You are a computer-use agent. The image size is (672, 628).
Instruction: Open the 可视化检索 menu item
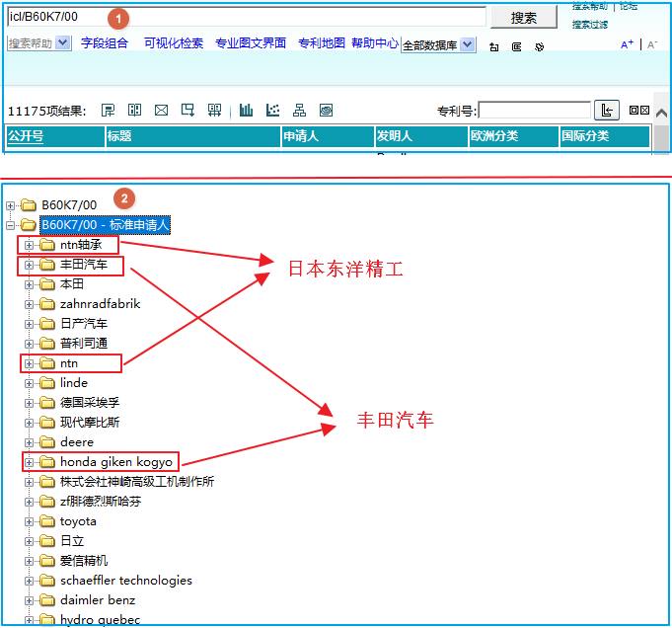click(x=174, y=43)
